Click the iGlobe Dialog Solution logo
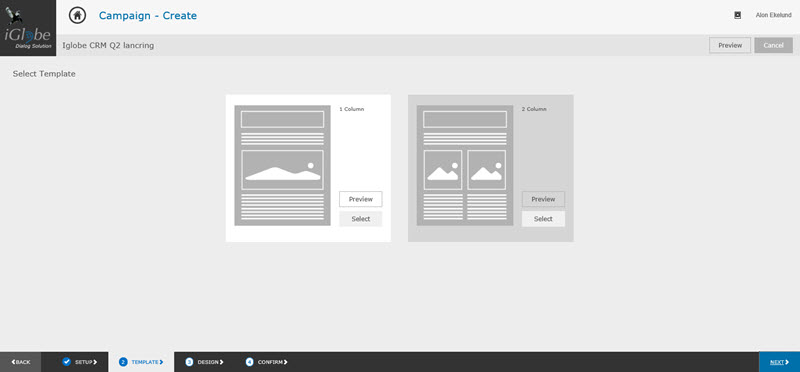The height and width of the screenshot is (372, 800). point(28,28)
